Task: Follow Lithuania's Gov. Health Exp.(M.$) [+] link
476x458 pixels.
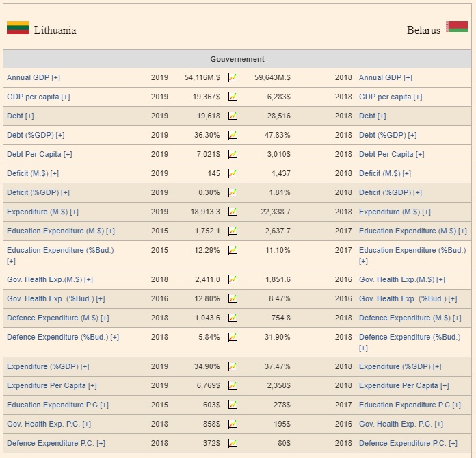Action: (50, 279)
